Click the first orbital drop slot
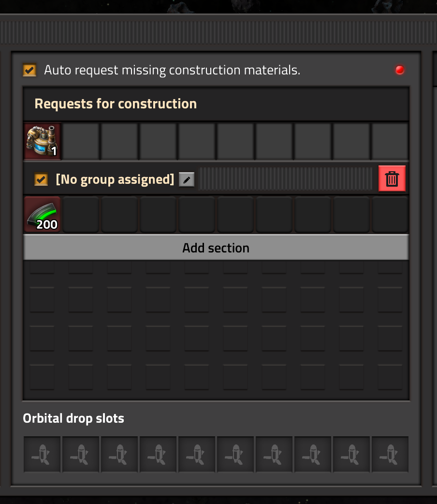 tap(43, 454)
